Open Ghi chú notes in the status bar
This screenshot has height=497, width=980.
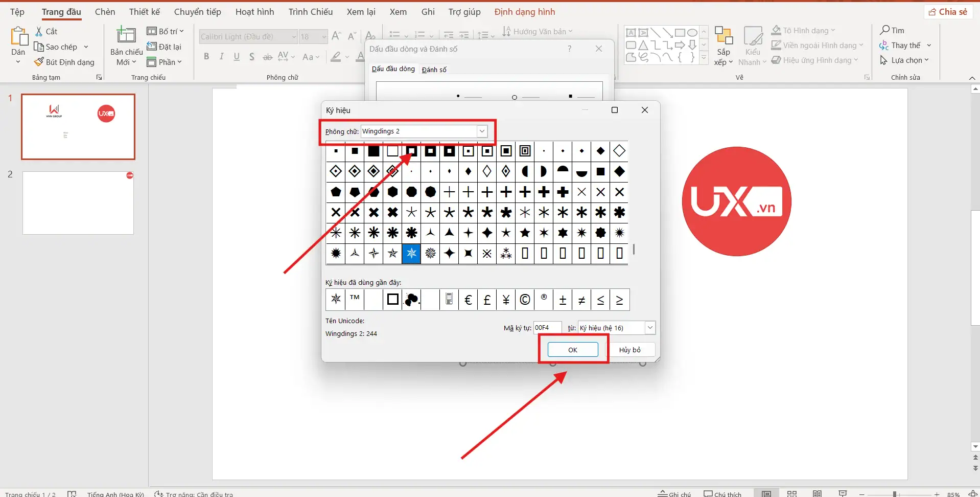674,494
